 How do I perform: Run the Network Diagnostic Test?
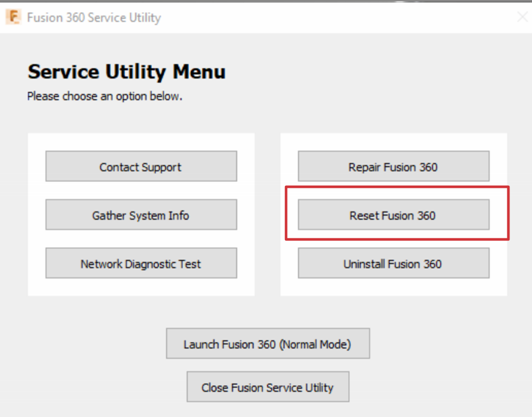tap(141, 263)
